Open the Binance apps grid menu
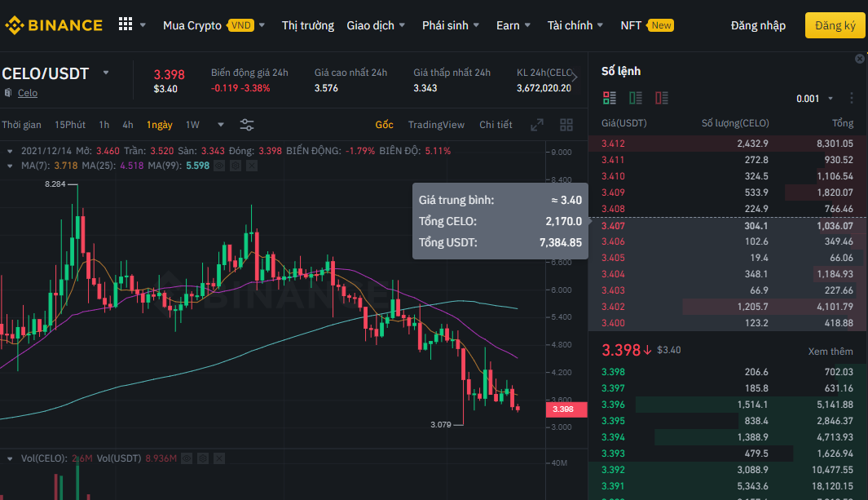This screenshot has height=500, width=868. tap(126, 24)
